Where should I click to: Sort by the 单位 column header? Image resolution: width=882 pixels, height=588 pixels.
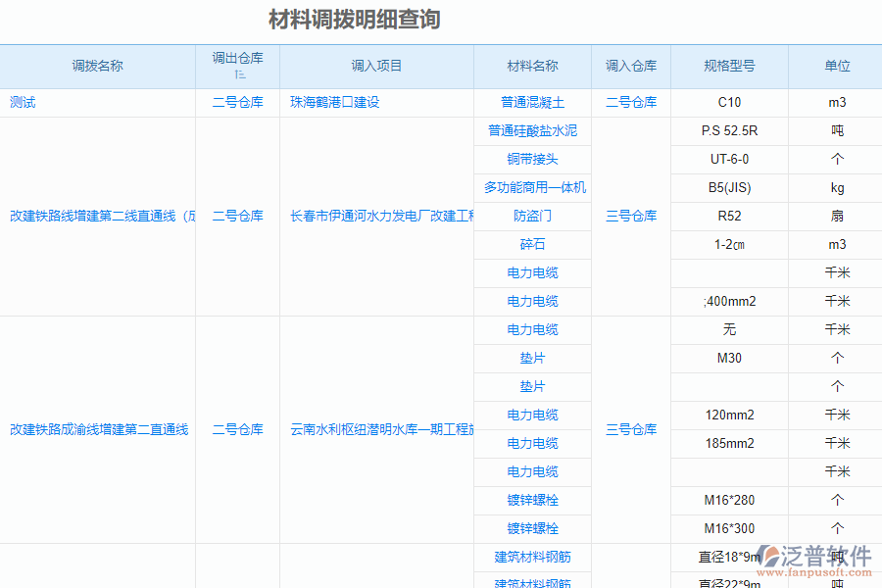click(836, 67)
